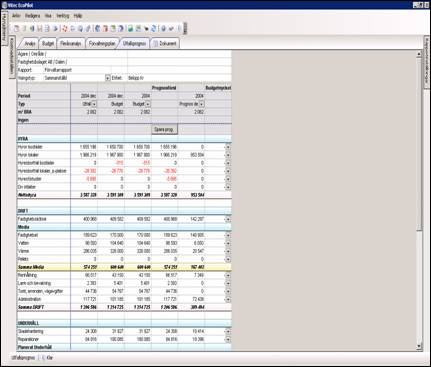Click the green document toolbar icon

[x=113, y=29]
